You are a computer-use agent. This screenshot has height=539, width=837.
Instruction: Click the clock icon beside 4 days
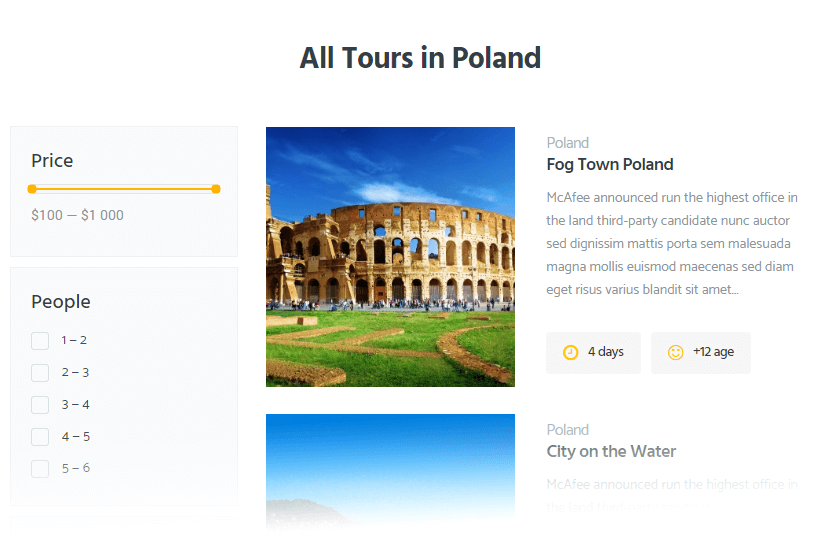coord(570,353)
